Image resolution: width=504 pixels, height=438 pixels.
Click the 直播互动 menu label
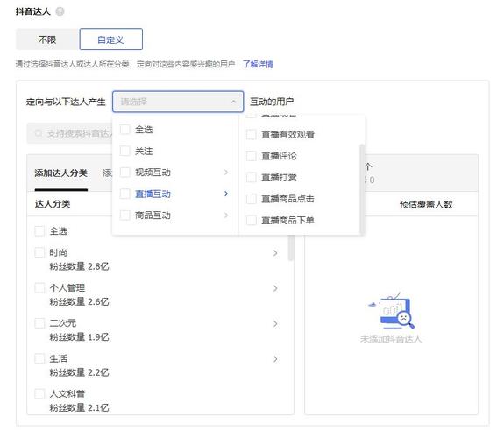click(x=153, y=194)
